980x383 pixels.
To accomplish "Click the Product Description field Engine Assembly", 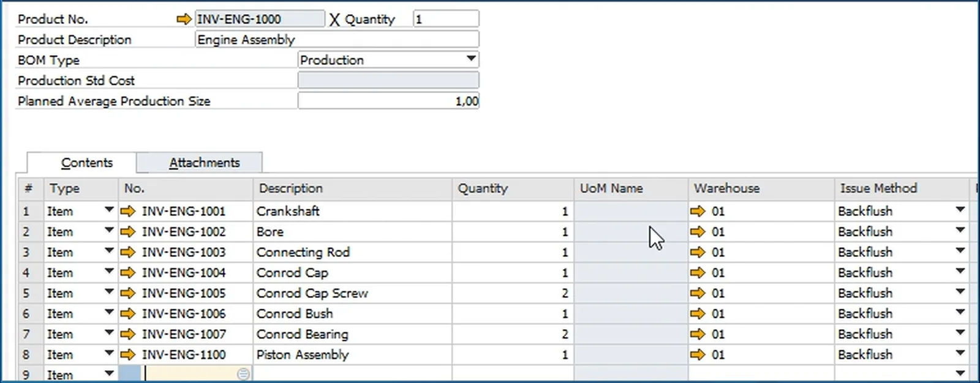I will [337, 40].
